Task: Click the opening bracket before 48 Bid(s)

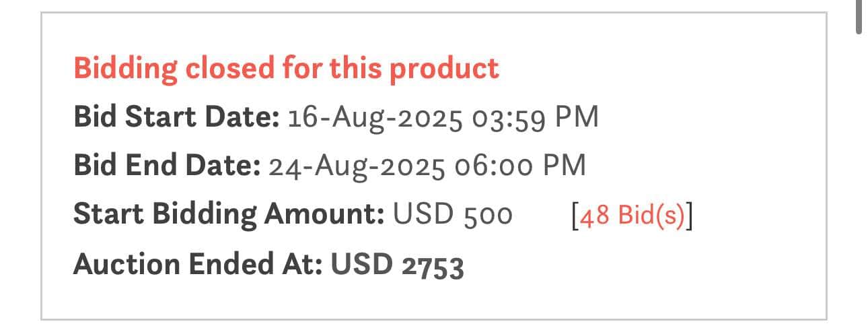Action: click(573, 216)
